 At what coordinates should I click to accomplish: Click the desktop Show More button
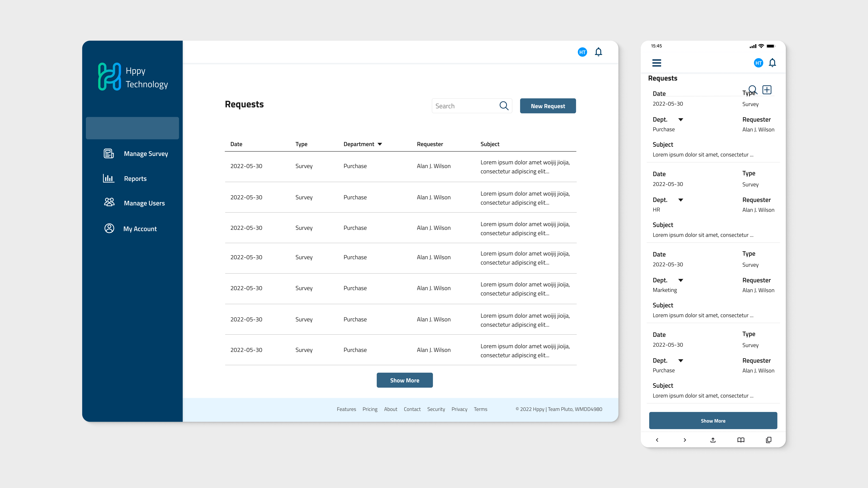pyautogui.click(x=405, y=380)
